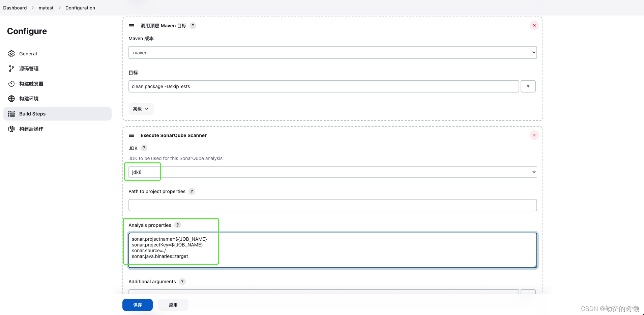Click the Configuration breadcrumb
This screenshot has height=315, width=644.
(x=80, y=8)
